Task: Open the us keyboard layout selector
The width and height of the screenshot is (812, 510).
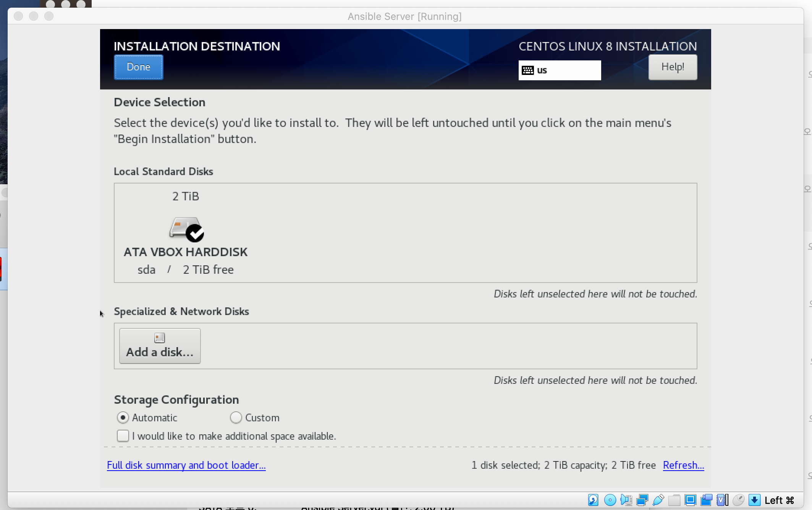Action: [560, 70]
